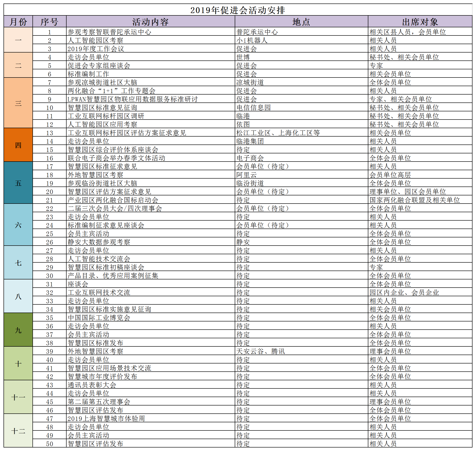Select cell 临港集团
The width and height of the screenshot is (476, 451).
(x=301, y=141)
